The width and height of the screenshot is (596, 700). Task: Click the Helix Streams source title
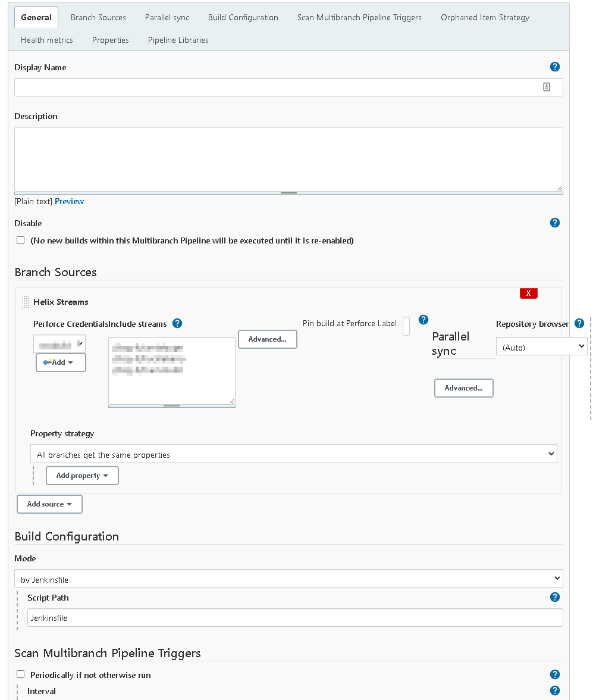click(61, 302)
